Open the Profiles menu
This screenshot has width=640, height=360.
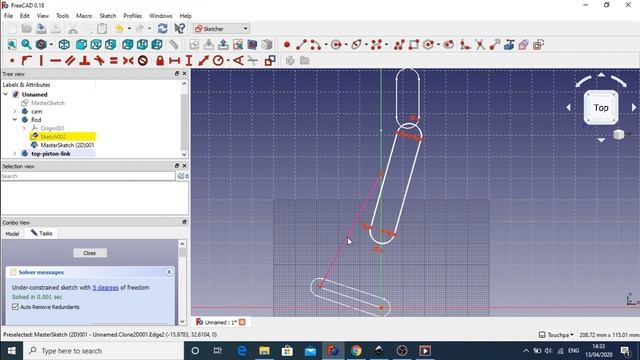[133, 16]
